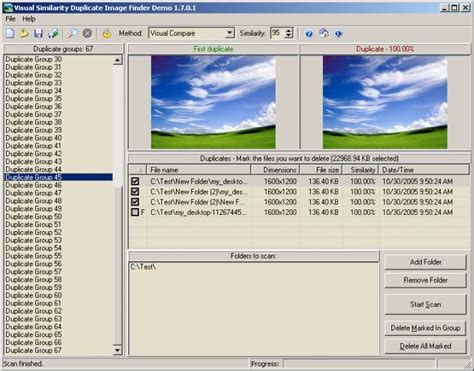Open the Help menu
The height and width of the screenshot is (371, 474).
(x=29, y=19)
